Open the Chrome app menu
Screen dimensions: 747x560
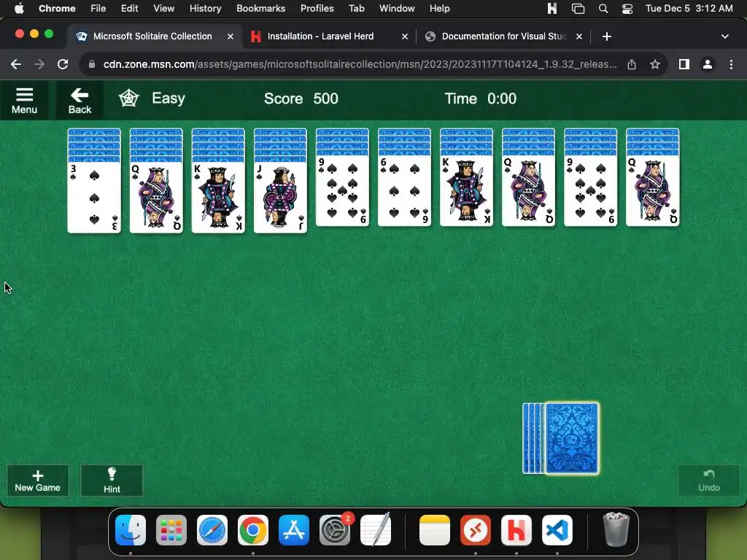(57, 8)
